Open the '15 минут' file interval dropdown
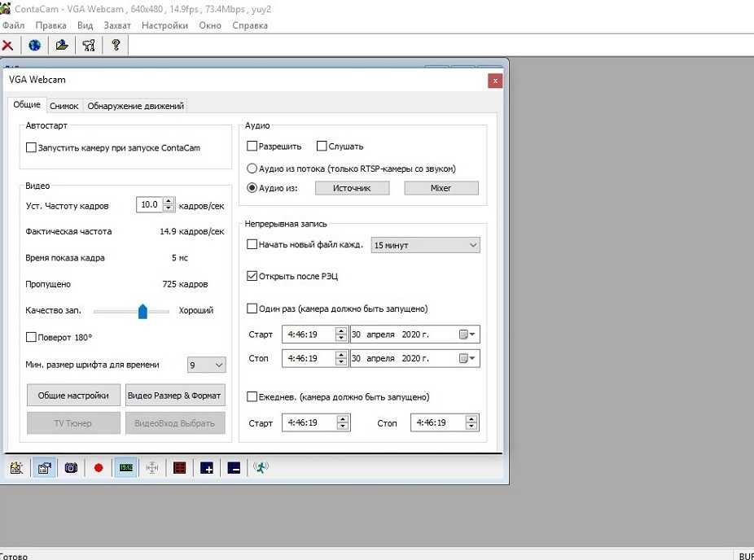 click(425, 245)
